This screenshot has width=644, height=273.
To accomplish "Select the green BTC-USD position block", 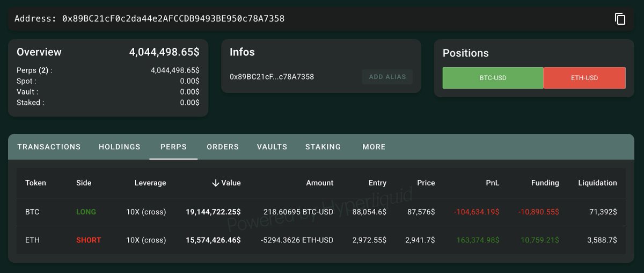I will 493,78.
